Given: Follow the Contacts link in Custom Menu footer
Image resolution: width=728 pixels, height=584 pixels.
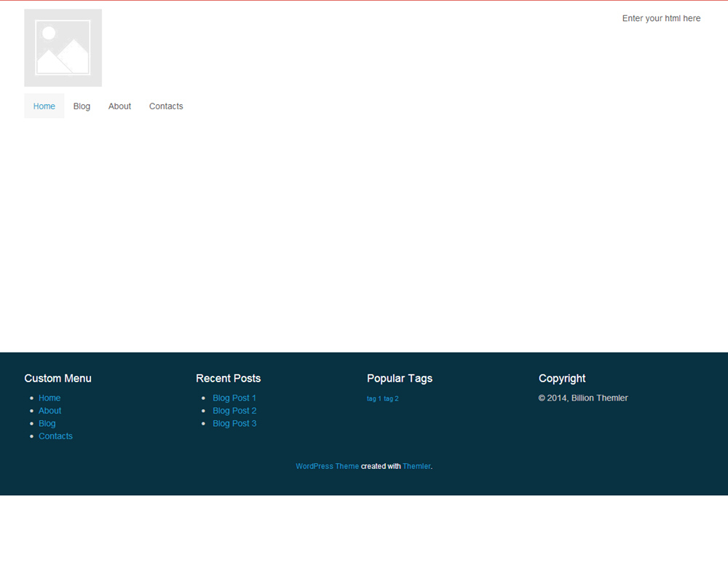Looking at the screenshot, I should pos(56,436).
